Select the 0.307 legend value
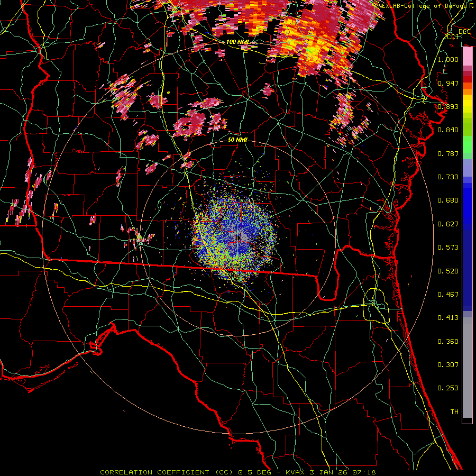Viewport: 476px width, 476px height. click(448, 364)
